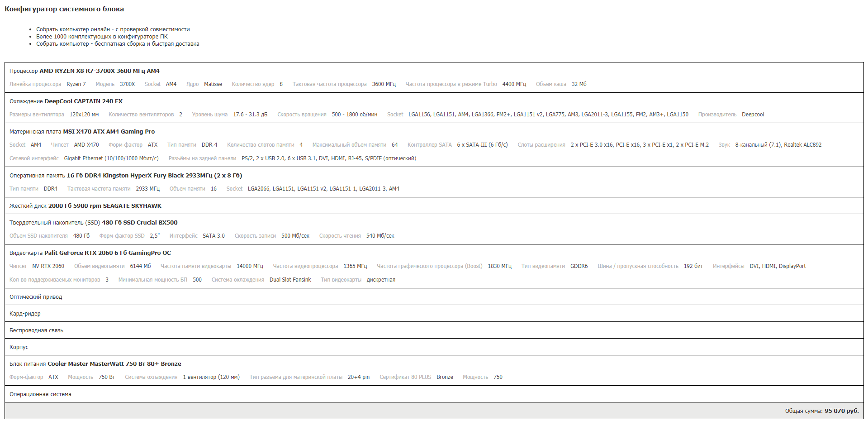Viewport: 868px width, 426px height.
Task: Select the chipset value "AMD X470"
Action: [x=86, y=145]
